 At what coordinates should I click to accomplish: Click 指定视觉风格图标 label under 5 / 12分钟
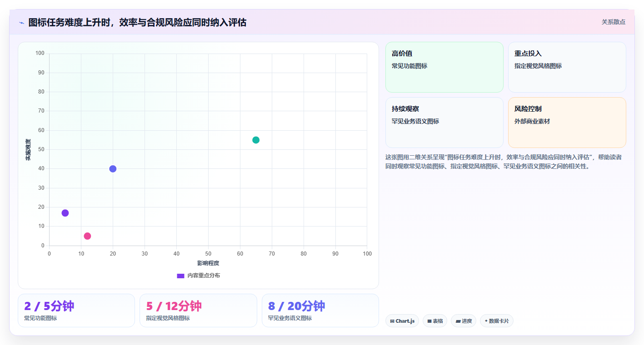[168, 318]
